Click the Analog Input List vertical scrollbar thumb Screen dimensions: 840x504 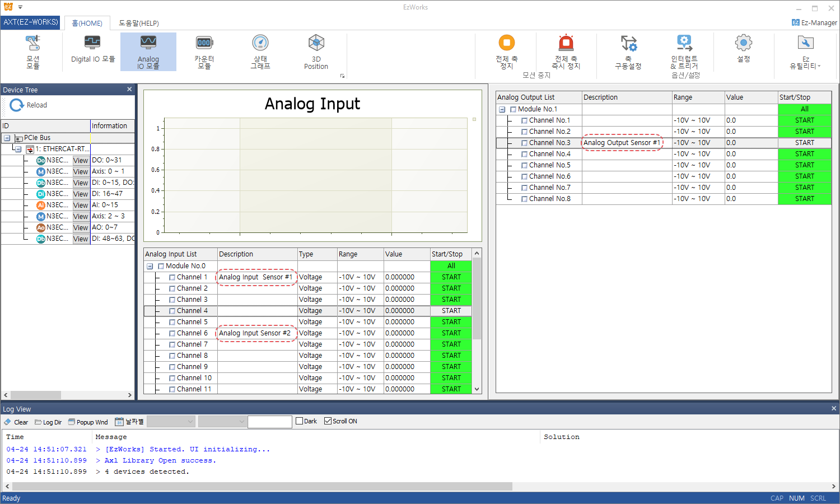tap(477, 298)
